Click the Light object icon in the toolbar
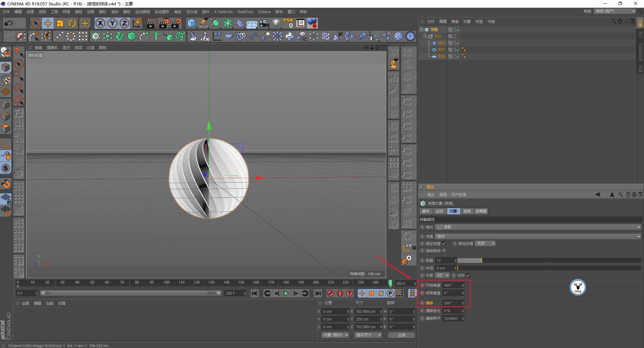The width and height of the screenshot is (644, 348). [276, 23]
